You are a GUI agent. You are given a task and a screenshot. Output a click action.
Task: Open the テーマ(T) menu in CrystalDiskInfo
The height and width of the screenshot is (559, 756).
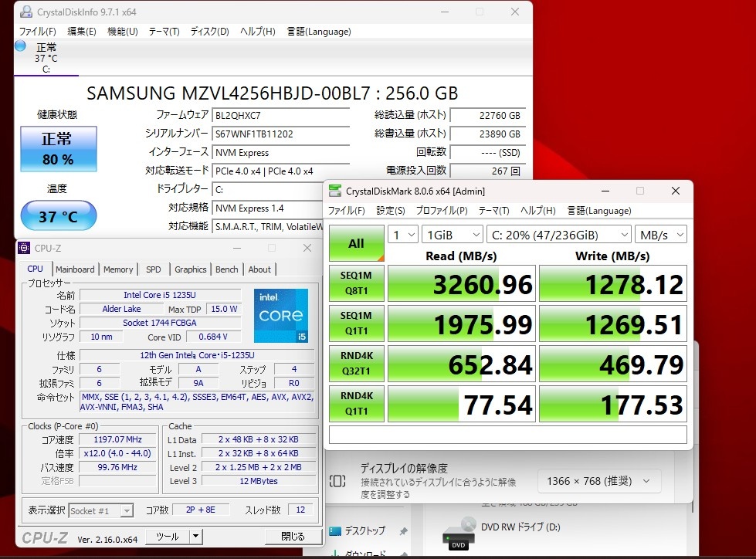pyautogui.click(x=164, y=32)
